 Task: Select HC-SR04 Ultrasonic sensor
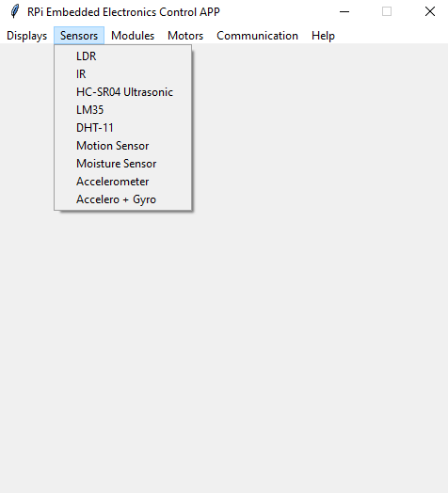(122, 92)
